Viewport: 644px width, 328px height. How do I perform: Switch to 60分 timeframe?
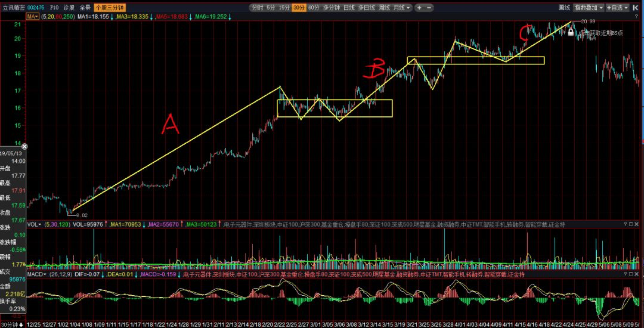click(x=314, y=7)
